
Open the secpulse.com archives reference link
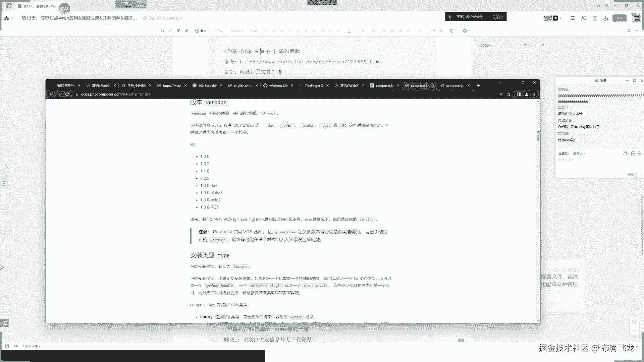pyautogui.click(x=311, y=62)
